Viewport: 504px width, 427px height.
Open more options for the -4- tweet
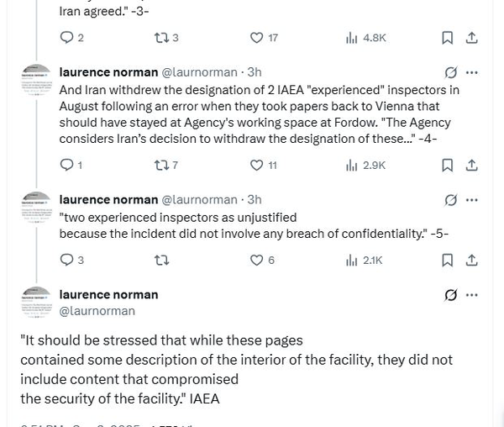tap(472, 72)
